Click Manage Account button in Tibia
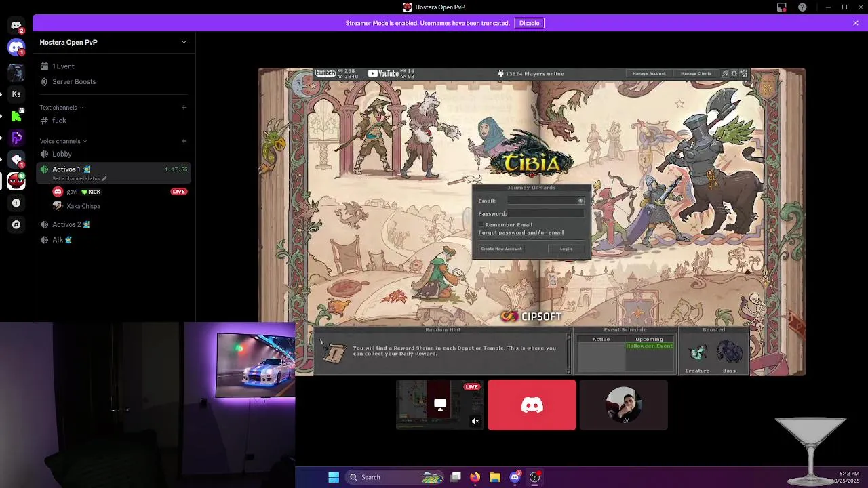This screenshot has width=868, height=488. point(649,73)
